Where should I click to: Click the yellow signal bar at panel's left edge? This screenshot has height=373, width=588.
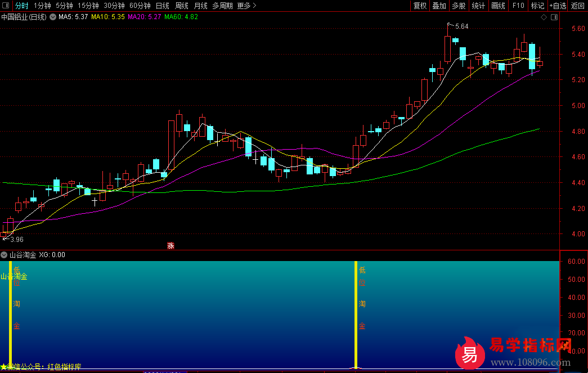click(11, 315)
